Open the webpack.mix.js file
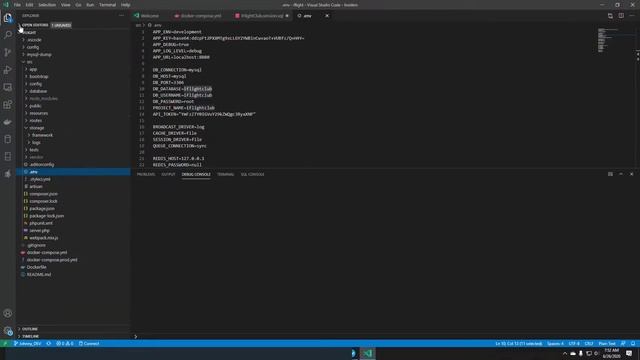 click(x=44, y=238)
